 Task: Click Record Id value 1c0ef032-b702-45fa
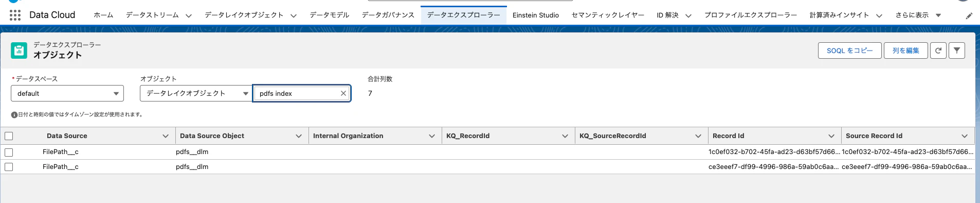(774, 152)
